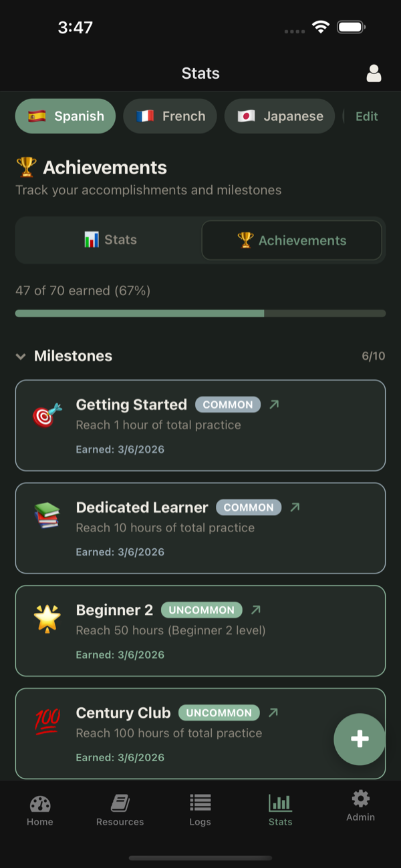Select the Achievements tab
The height and width of the screenshot is (868, 401).
coord(291,240)
